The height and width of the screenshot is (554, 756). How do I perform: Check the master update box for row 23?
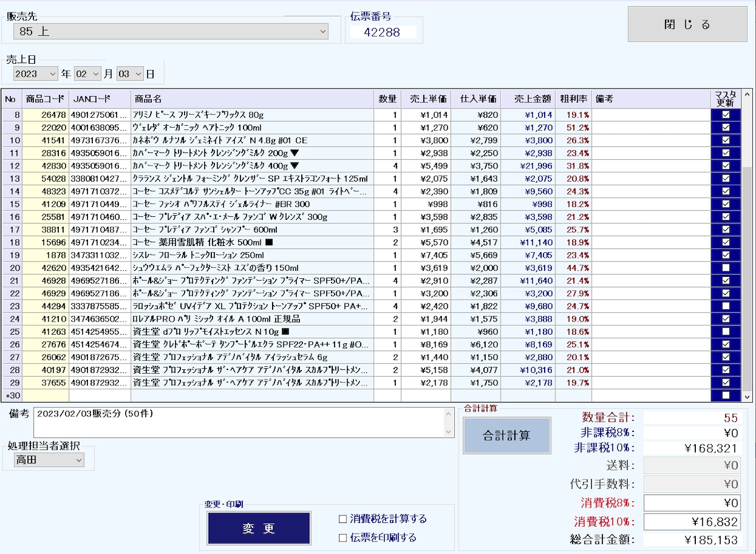click(x=726, y=306)
